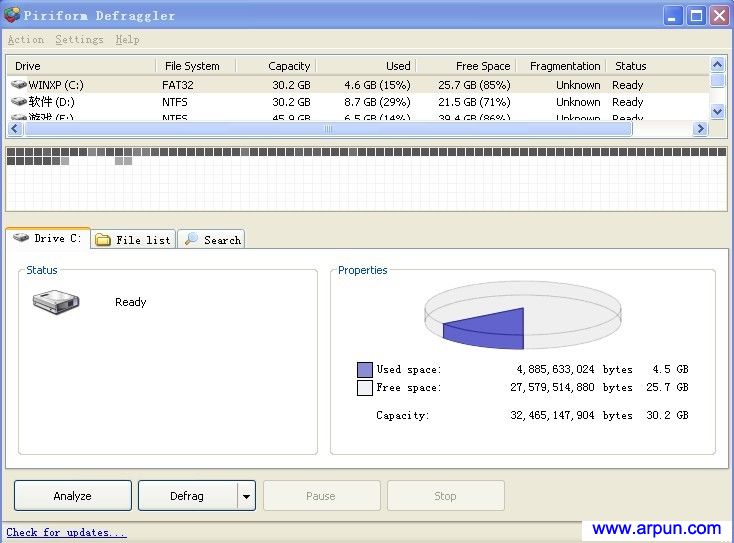Click the WINXP (C:) drive icon

[x=19, y=85]
